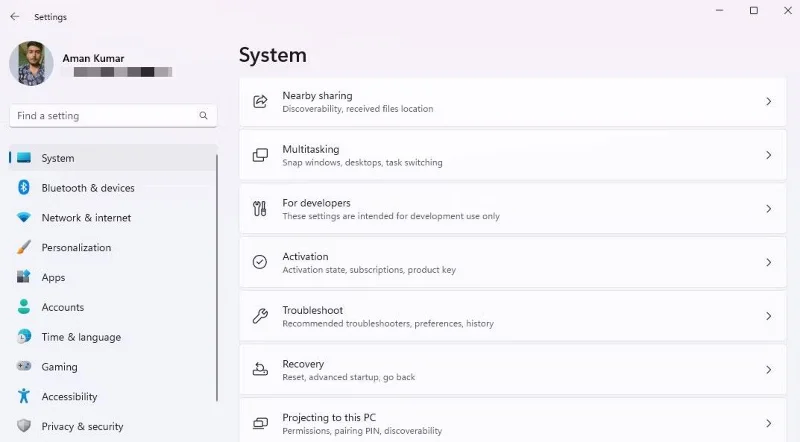Screen dimensions: 800x442
Task: Click the Time & language globe icon
Action: coord(24,336)
